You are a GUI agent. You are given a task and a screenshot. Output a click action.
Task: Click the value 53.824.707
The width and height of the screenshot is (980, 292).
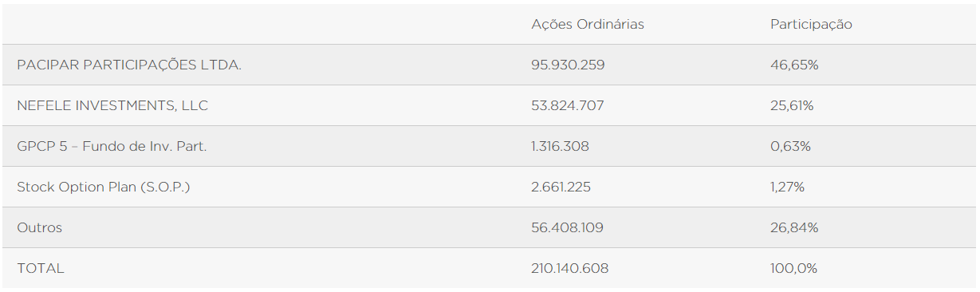click(x=568, y=105)
